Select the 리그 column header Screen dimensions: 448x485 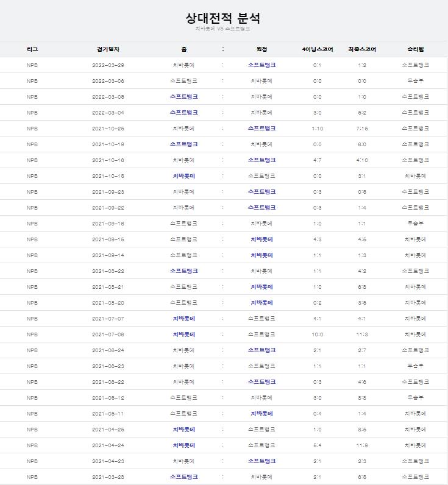coord(32,49)
